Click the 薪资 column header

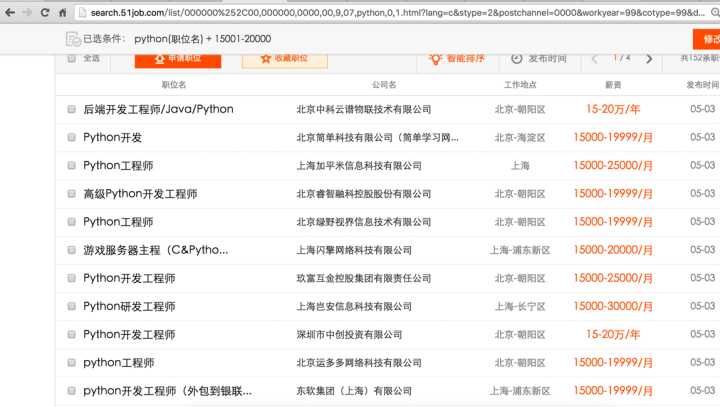pyautogui.click(x=613, y=85)
